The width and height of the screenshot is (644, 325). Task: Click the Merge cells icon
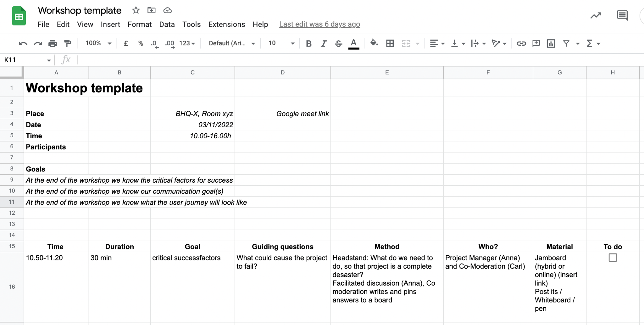406,43
